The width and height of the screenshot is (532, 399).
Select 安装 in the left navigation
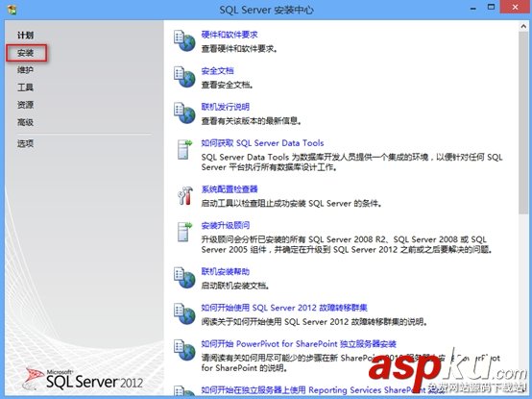(25, 53)
